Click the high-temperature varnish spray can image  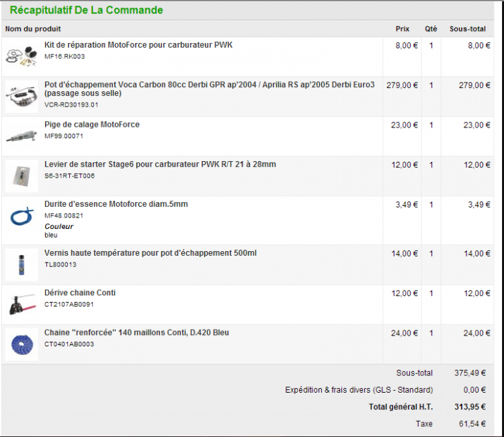click(22, 264)
